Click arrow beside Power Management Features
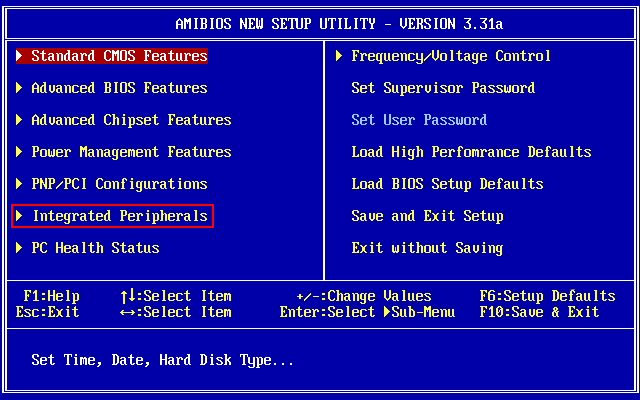This screenshot has height=400, width=640. point(19,152)
